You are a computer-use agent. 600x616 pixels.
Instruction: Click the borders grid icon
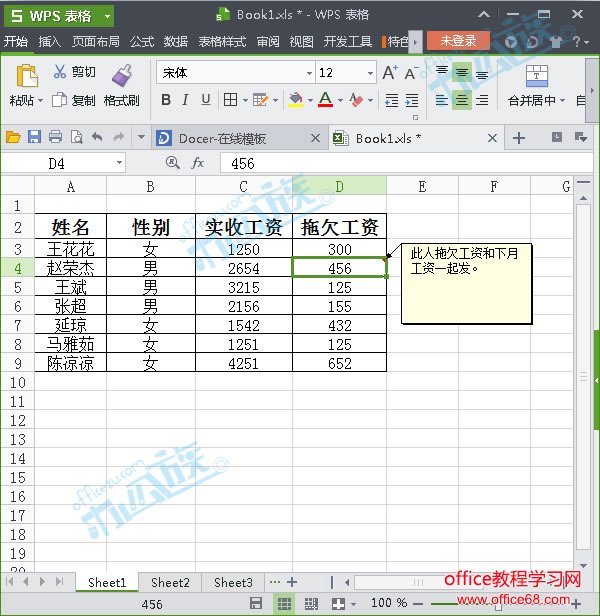coord(230,100)
